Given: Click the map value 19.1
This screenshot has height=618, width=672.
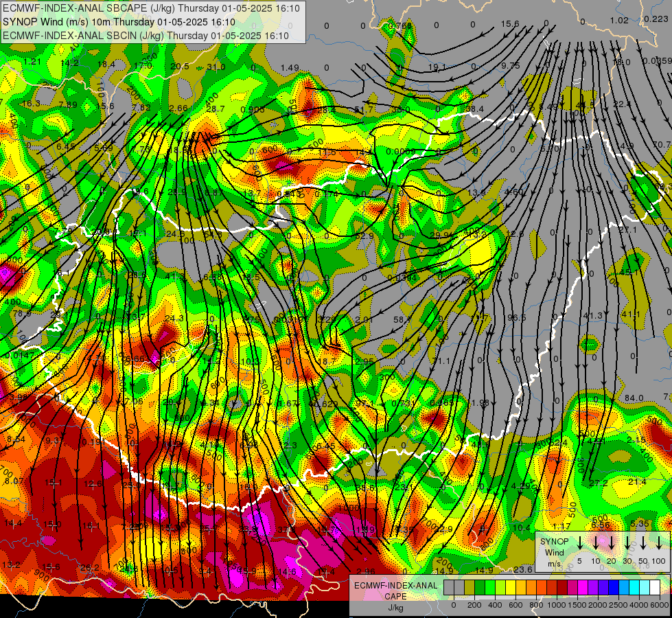Looking at the screenshot, I should [x=437, y=67].
